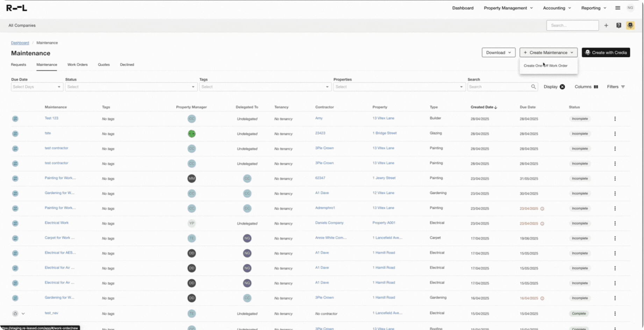
Task: Expand the test_nav row chevron
Action: click(23, 314)
